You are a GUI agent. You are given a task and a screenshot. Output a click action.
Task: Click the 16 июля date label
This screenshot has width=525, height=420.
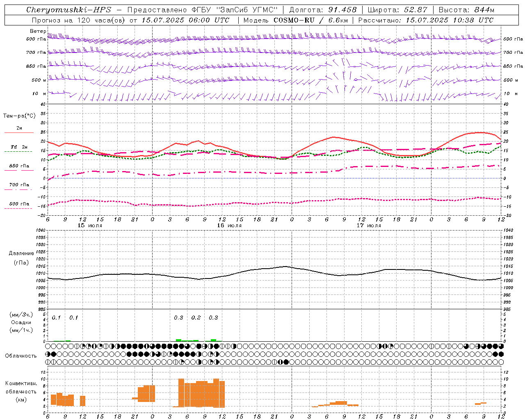[x=229, y=226]
